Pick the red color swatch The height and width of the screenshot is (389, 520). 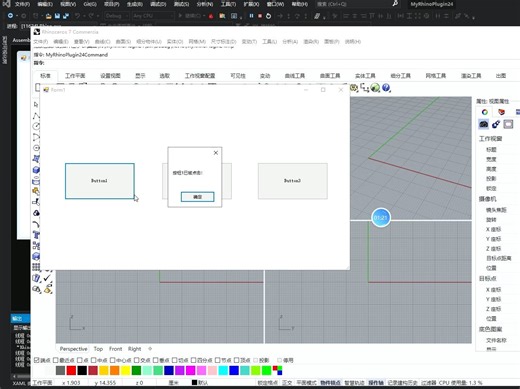(x=71, y=370)
